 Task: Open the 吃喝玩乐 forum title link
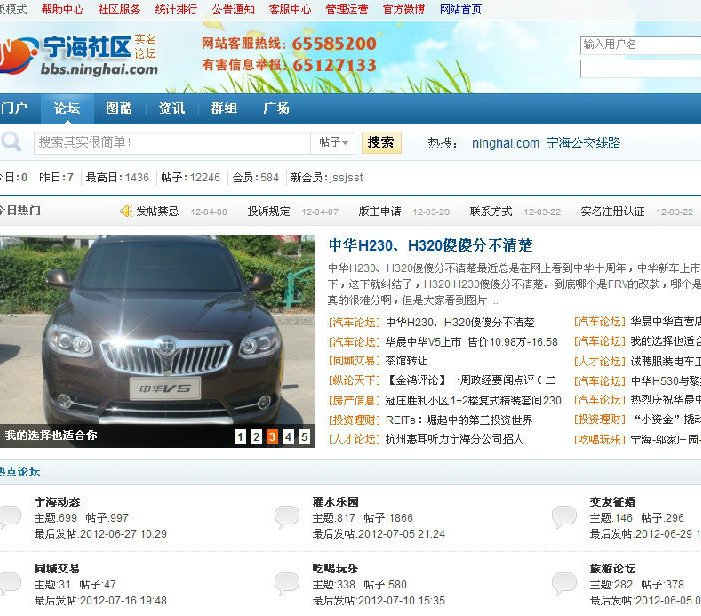click(x=335, y=569)
